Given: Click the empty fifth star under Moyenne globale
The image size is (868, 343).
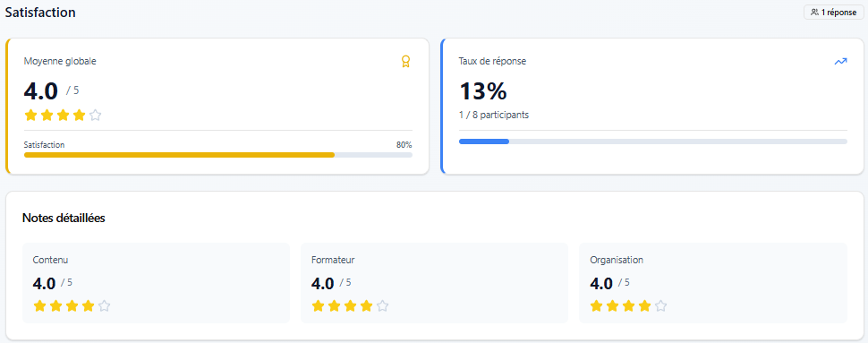Looking at the screenshot, I should (x=95, y=116).
